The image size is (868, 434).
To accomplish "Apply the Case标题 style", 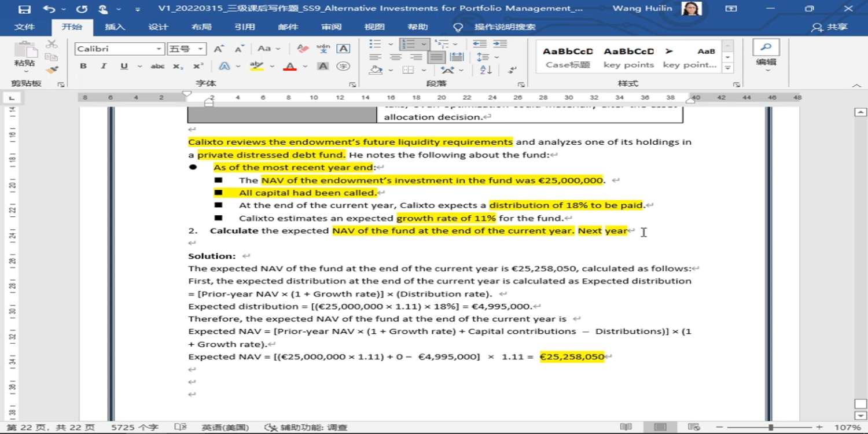I will (568, 57).
